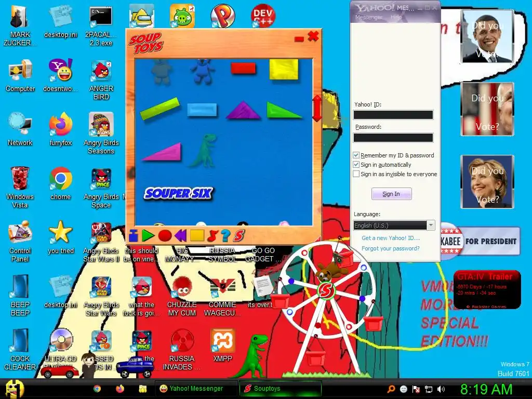Click the Chrome icon on the taskbar
This screenshot has height=399, width=532.
point(97,389)
